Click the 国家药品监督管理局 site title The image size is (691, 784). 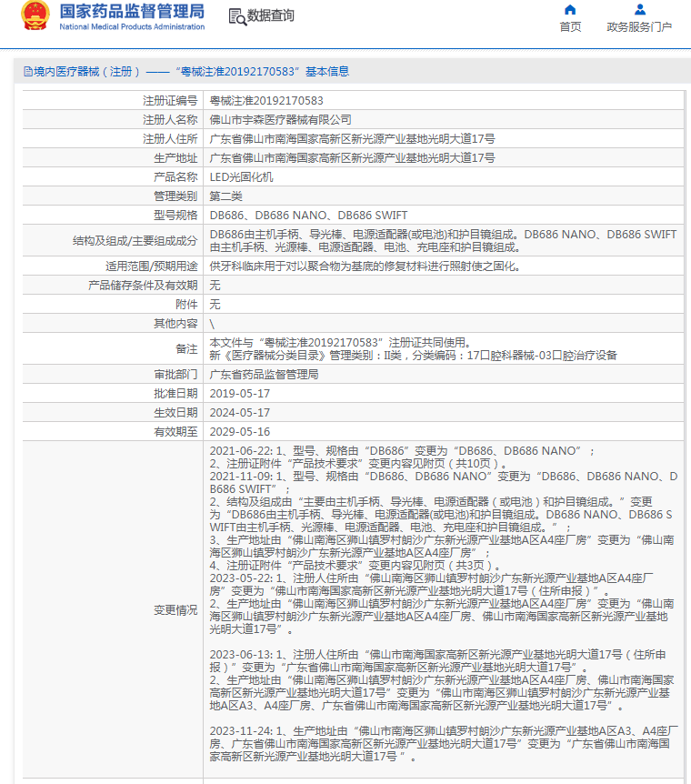(x=132, y=12)
